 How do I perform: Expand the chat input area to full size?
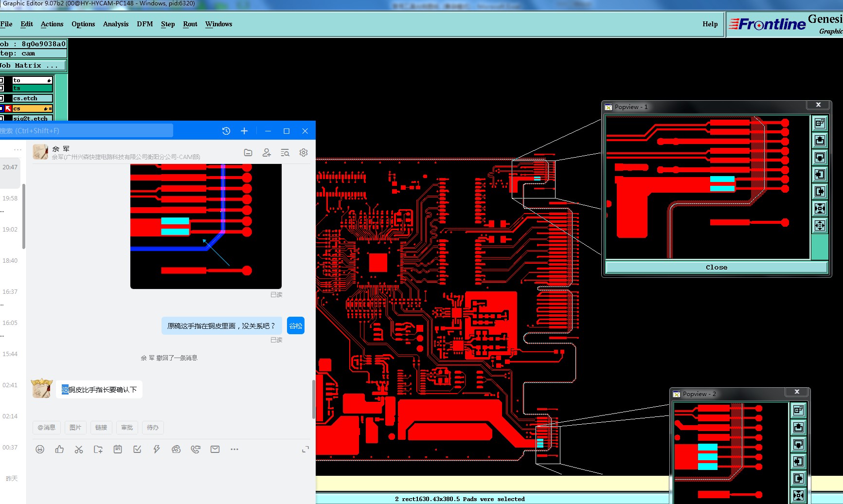point(305,450)
